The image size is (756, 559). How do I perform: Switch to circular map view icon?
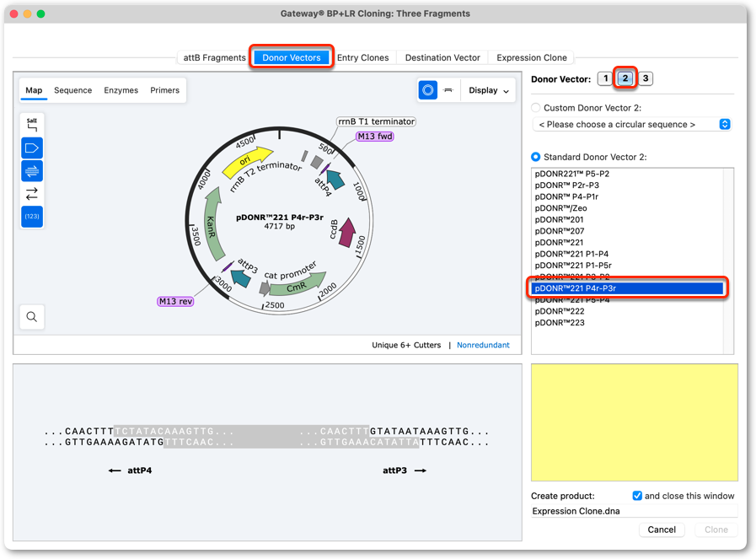427,90
